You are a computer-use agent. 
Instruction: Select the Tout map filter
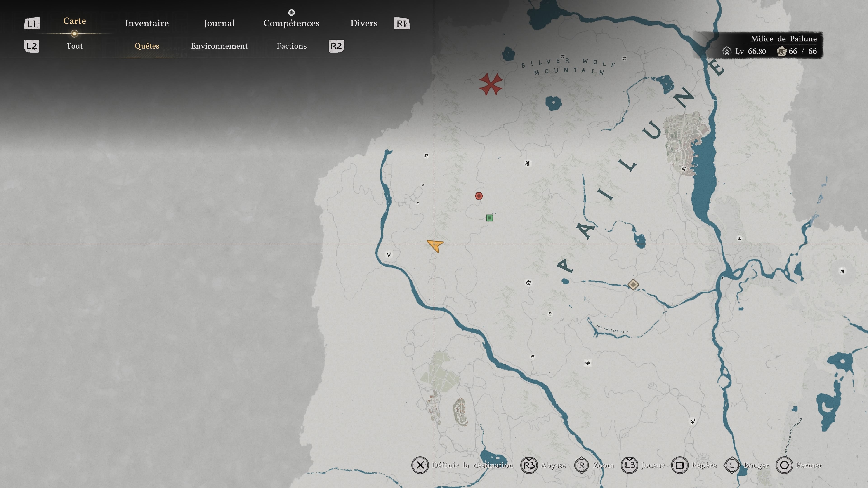click(x=74, y=46)
